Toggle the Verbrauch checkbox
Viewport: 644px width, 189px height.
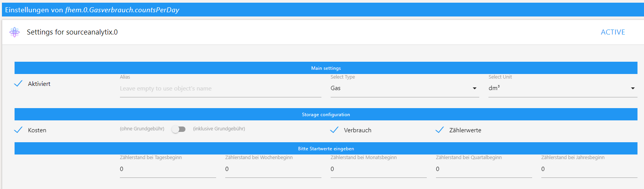(x=334, y=130)
